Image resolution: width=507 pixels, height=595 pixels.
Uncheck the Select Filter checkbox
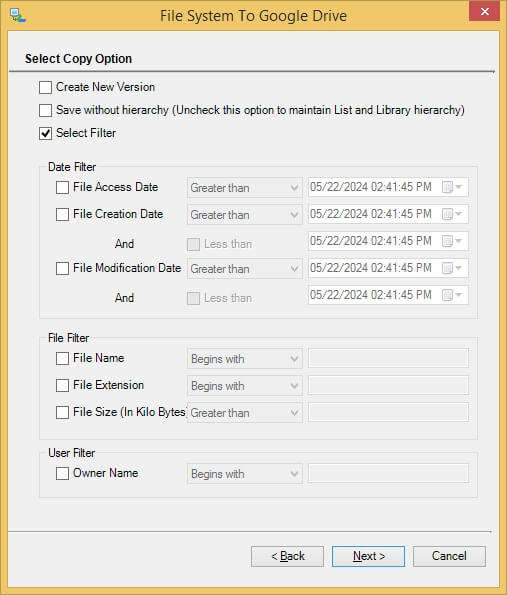click(46, 134)
